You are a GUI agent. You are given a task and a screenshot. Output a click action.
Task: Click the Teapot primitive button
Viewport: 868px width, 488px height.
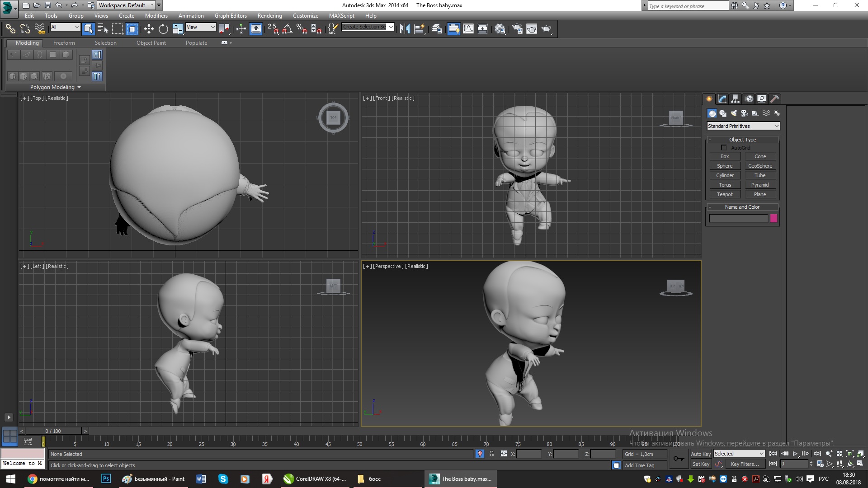point(725,194)
